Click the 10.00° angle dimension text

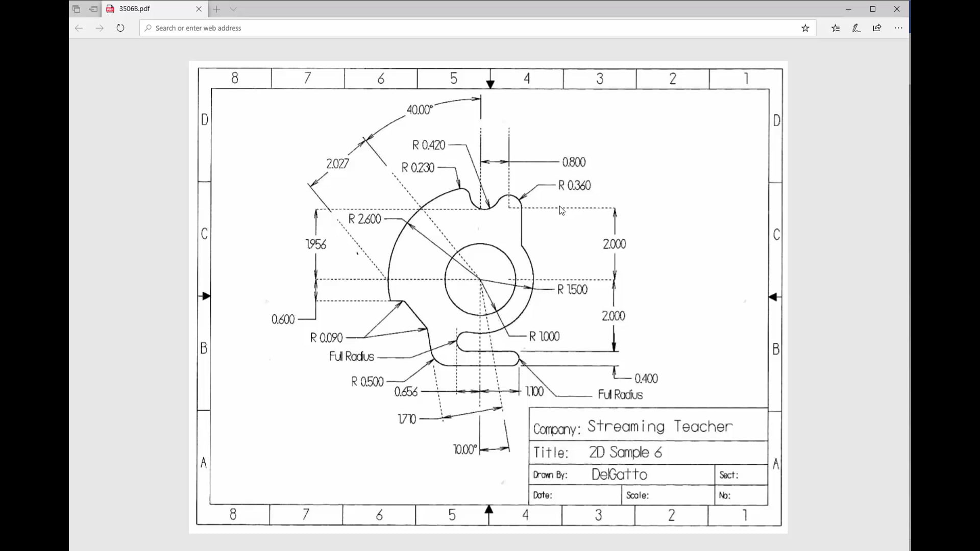point(465,449)
